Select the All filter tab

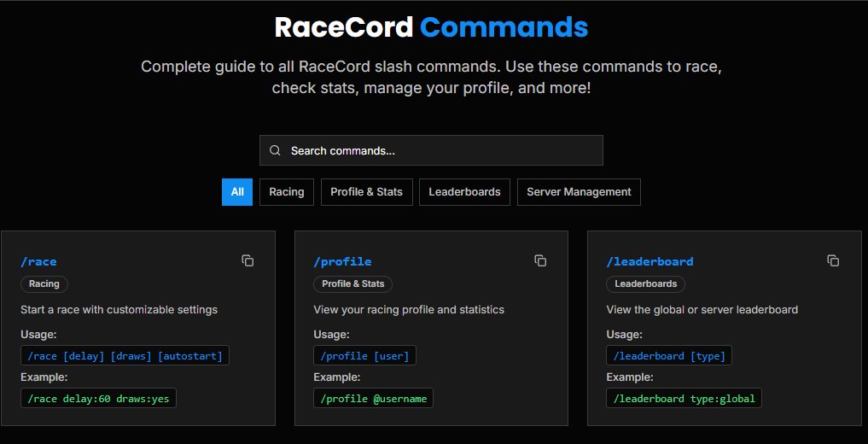click(237, 192)
